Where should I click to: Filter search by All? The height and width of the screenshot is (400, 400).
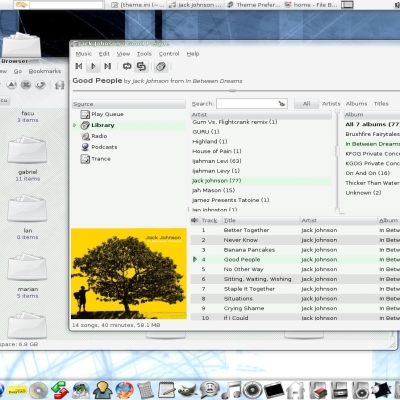coord(307,104)
